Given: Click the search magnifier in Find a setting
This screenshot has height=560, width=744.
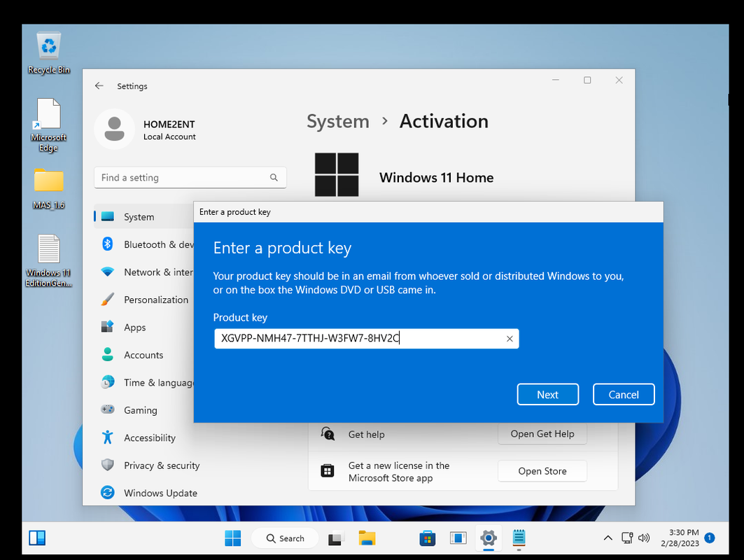Looking at the screenshot, I should coord(274,178).
